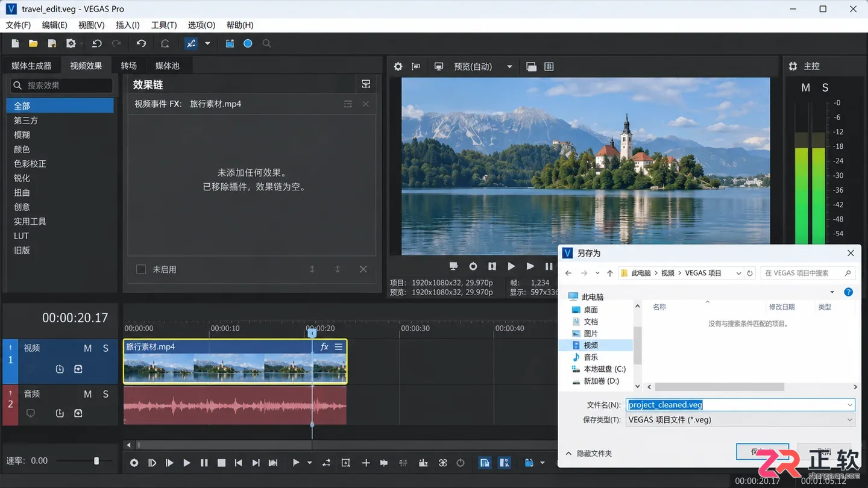Collapse folders with 隐藏文件夹

pos(589,453)
